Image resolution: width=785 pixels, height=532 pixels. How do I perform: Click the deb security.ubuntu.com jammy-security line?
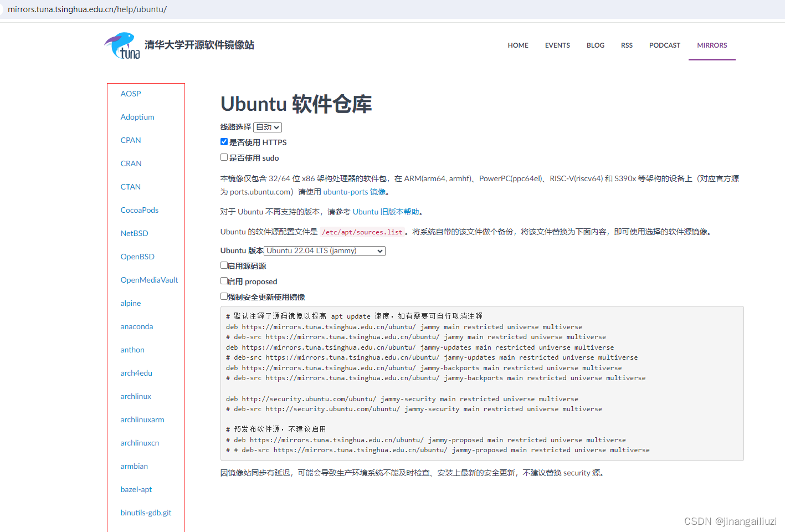[402, 399]
